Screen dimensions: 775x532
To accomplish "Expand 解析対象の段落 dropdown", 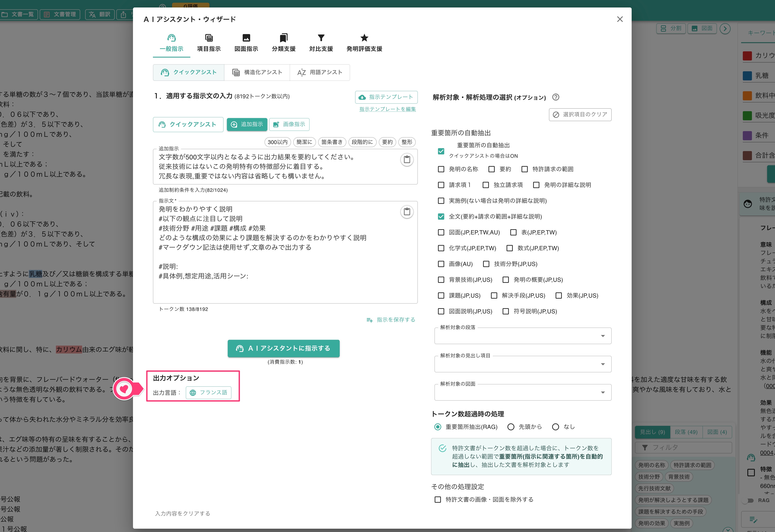I will point(523,336).
